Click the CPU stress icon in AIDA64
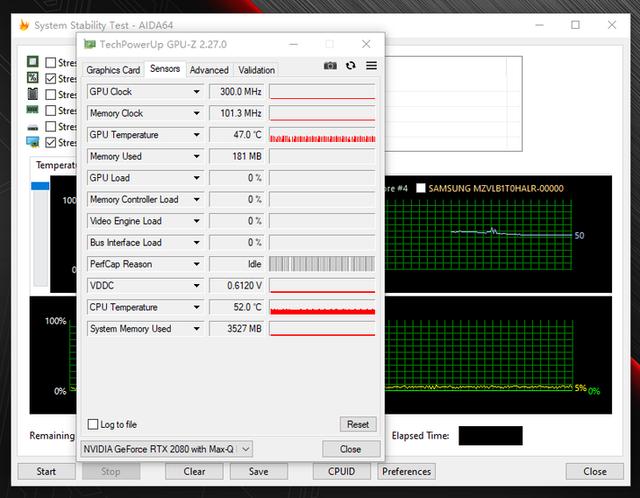This screenshot has height=498, width=640. coord(33,62)
